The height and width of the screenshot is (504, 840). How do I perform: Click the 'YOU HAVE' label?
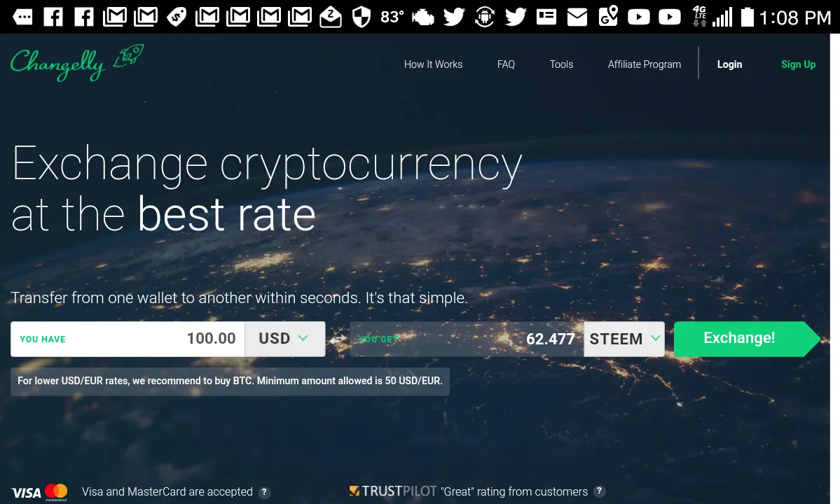click(43, 339)
